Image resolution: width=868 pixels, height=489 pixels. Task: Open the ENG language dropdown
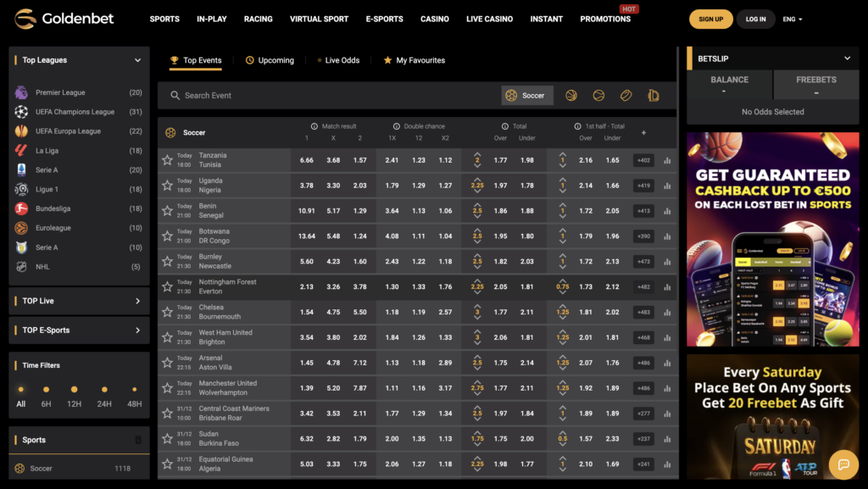[x=792, y=18]
